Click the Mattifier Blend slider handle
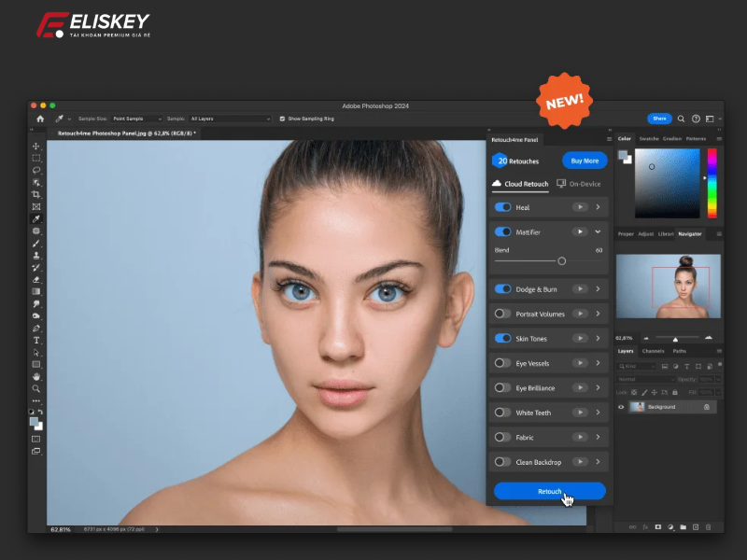The height and width of the screenshot is (560, 747). tap(562, 261)
